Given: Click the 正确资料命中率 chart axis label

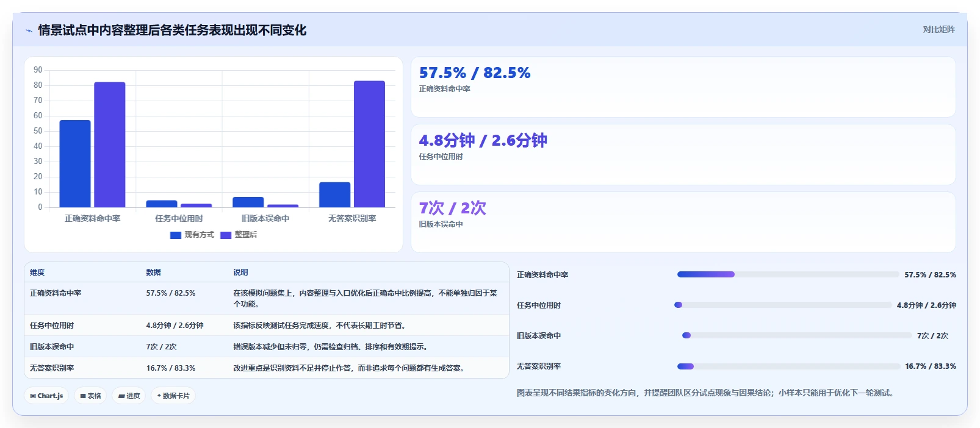Looking at the screenshot, I should [x=92, y=218].
